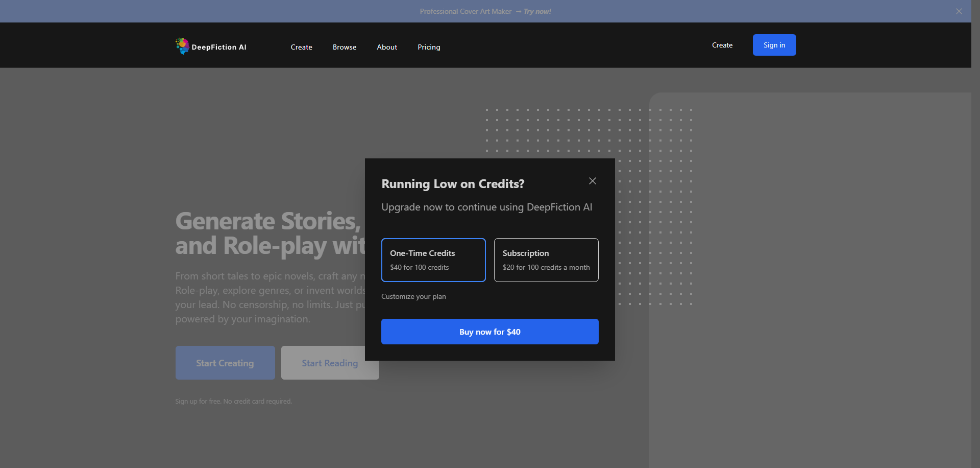Go to the About page

click(x=387, y=47)
